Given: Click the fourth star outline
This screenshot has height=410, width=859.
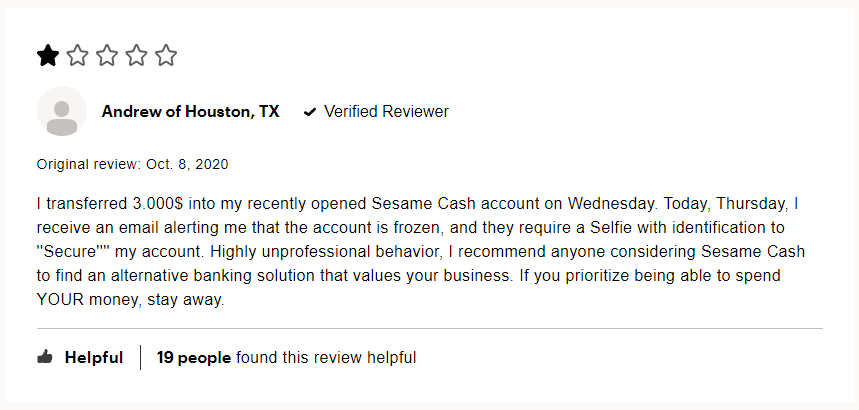Looking at the screenshot, I should coord(136,55).
